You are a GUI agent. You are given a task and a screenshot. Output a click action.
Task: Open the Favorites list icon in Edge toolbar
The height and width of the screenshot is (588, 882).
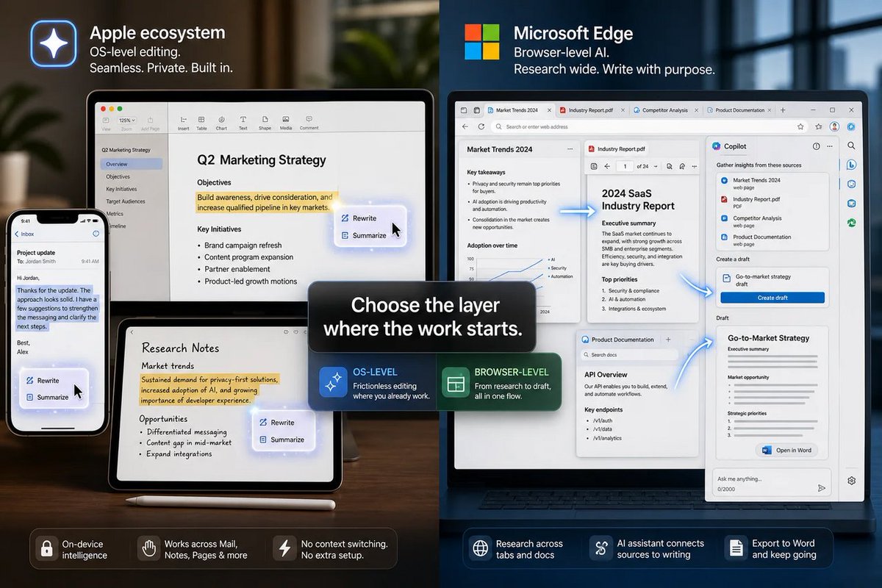coord(818,126)
